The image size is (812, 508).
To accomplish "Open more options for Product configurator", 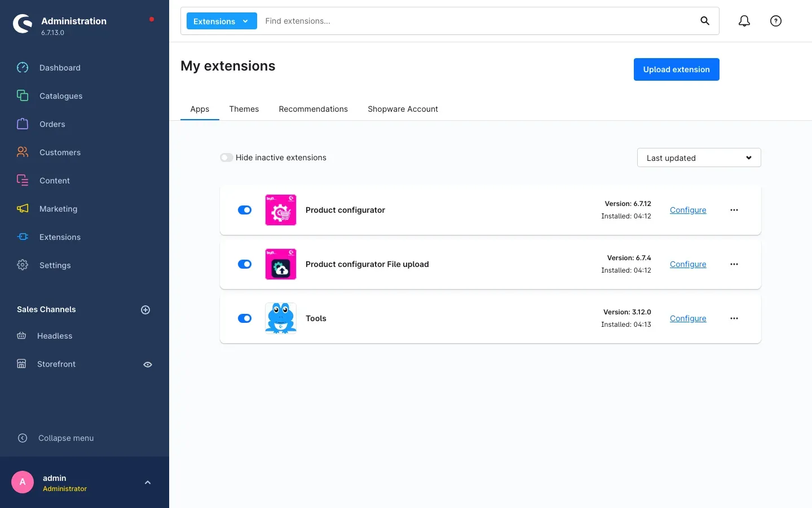I will tap(734, 210).
